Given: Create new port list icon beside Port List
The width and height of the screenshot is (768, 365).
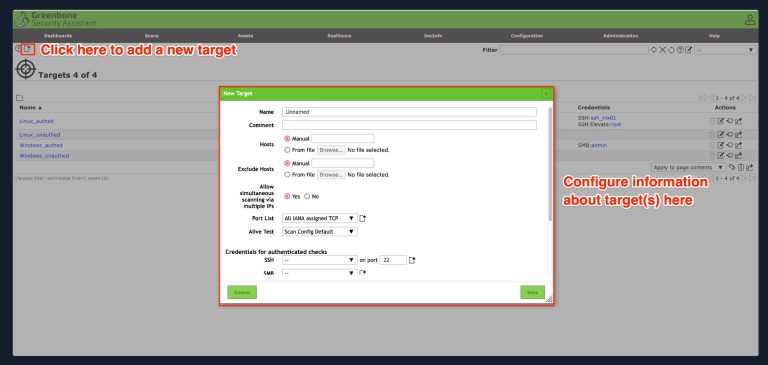Looking at the screenshot, I should (362, 218).
